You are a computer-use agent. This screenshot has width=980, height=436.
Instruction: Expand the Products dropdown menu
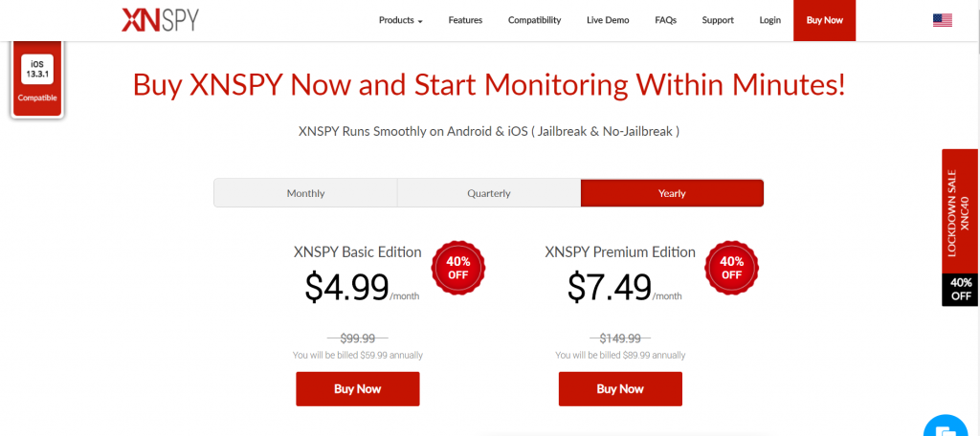[401, 20]
